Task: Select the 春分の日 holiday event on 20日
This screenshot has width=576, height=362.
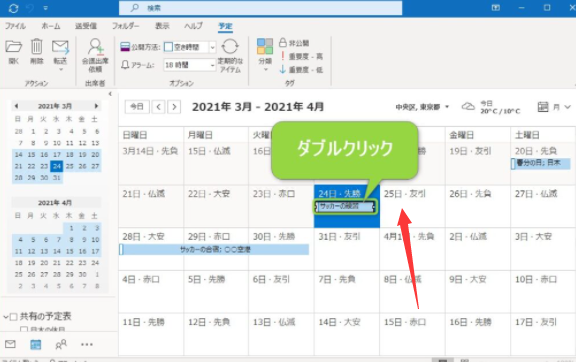Action: coord(541,163)
